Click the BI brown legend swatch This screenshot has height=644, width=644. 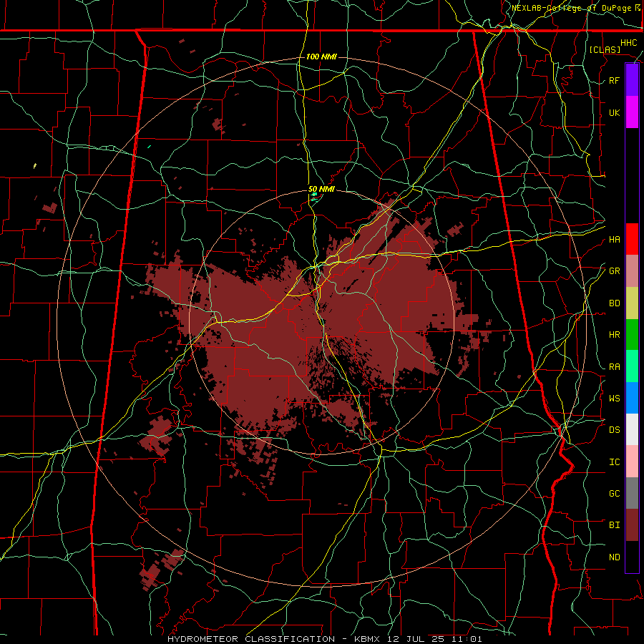632,525
